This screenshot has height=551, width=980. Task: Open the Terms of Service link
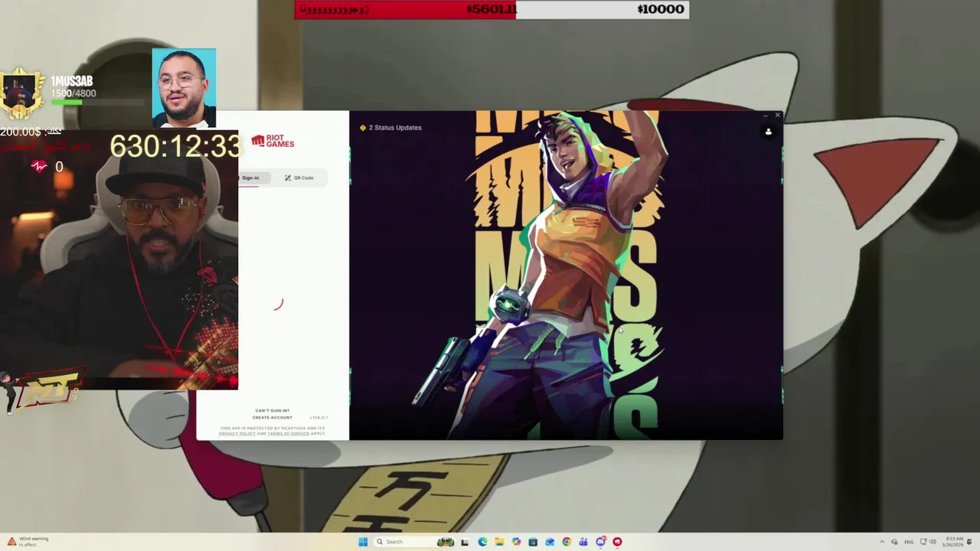pyautogui.click(x=289, y=434)
